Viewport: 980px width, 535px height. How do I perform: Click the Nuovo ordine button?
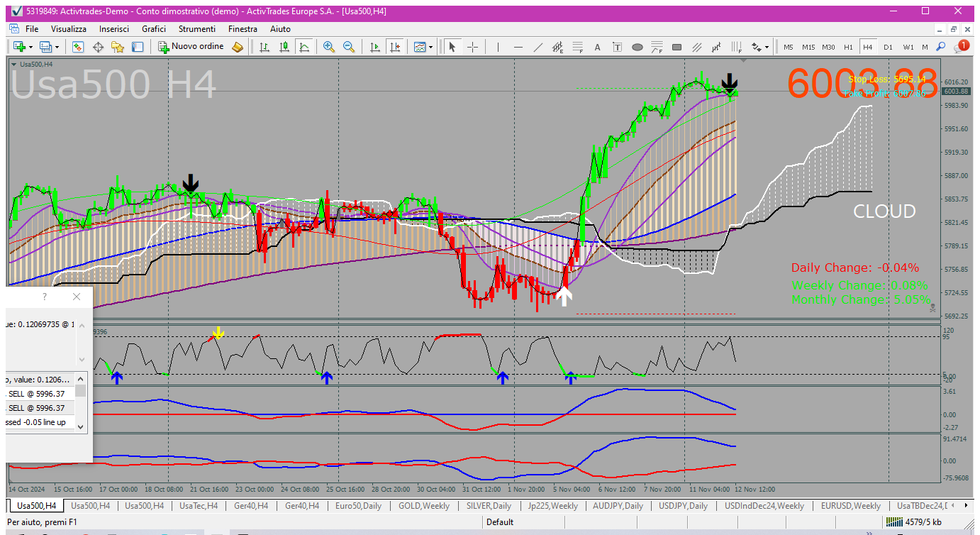pos(191,47)
